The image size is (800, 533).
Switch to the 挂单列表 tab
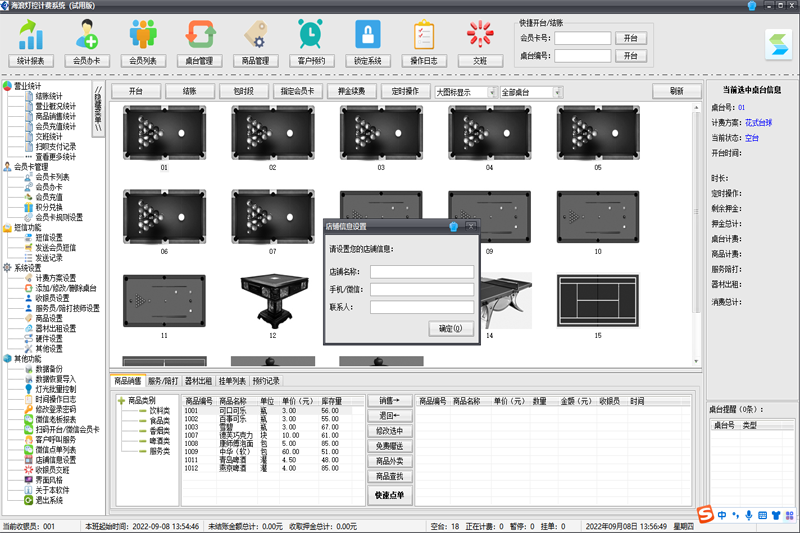coord(232,381)
